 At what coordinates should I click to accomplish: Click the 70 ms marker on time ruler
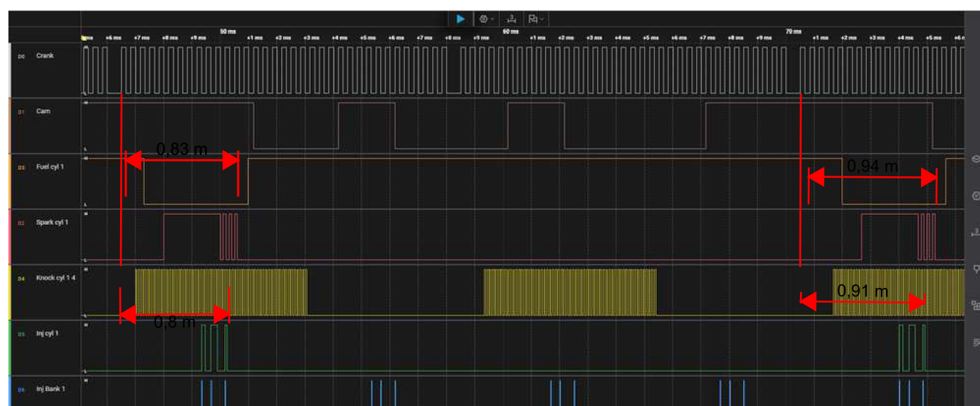pos(792,31)
